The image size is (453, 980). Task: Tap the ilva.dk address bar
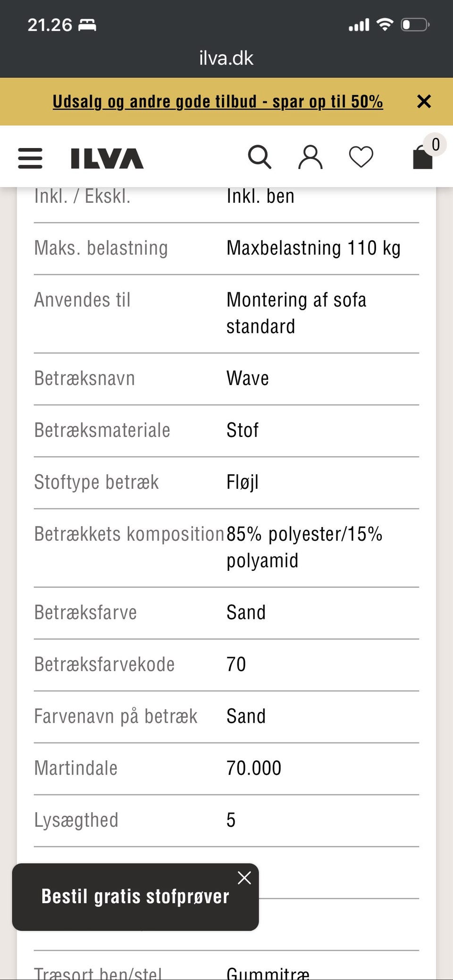click(x=226, y=58)
